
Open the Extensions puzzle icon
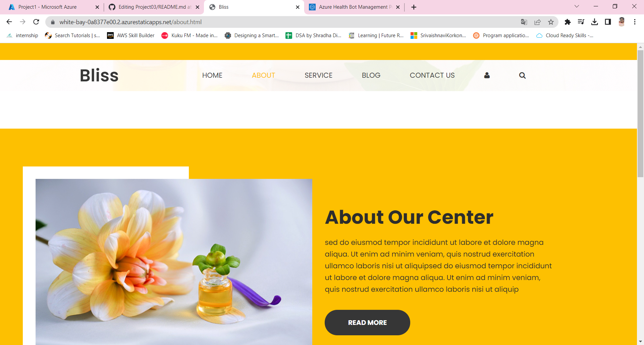pyautogui.click(x=568, y=22)
